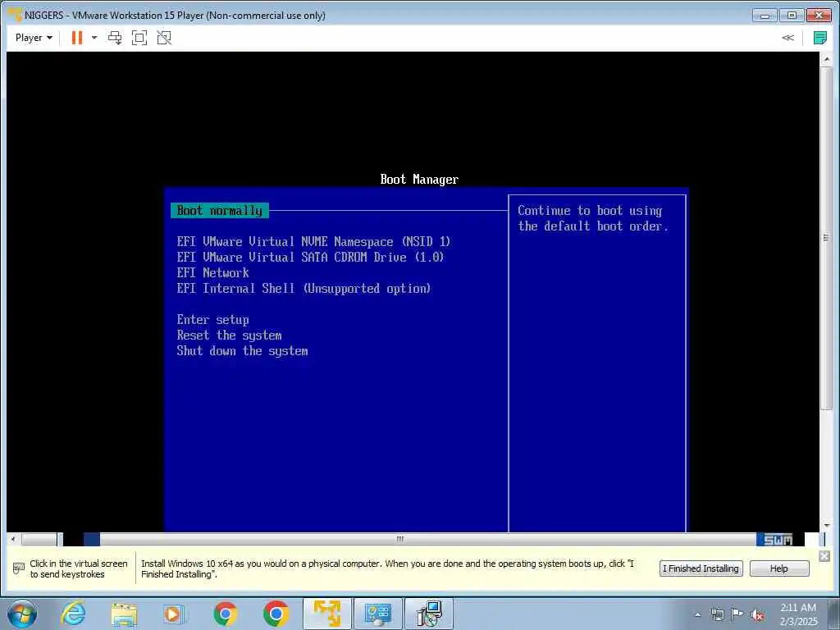
Task: Choose EFI Internal Shell entry
Action: pyautogui.click(x=304, y=288)
